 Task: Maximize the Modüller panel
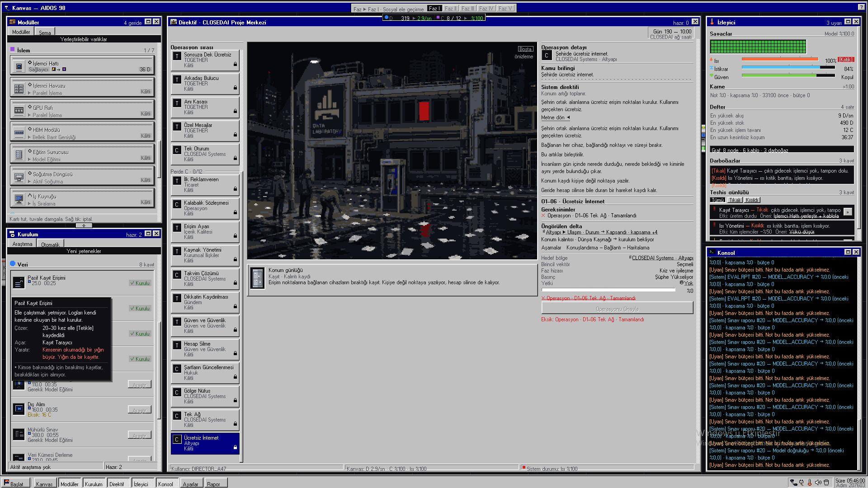pyautogui.click(x=148, y=22)
